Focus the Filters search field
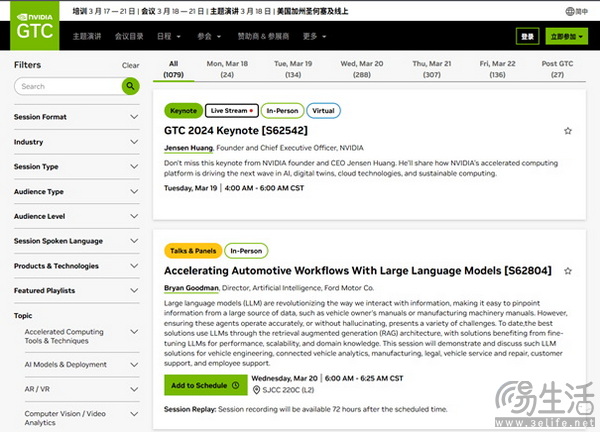The width and height of the screenshot is (600, 432). coord(68,86)
